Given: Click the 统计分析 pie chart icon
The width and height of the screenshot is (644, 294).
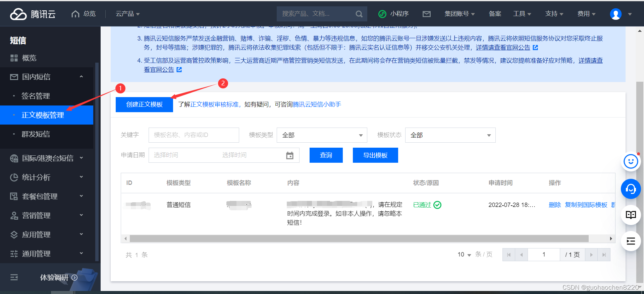Looking at the screenshot, I should coord(14,177).
